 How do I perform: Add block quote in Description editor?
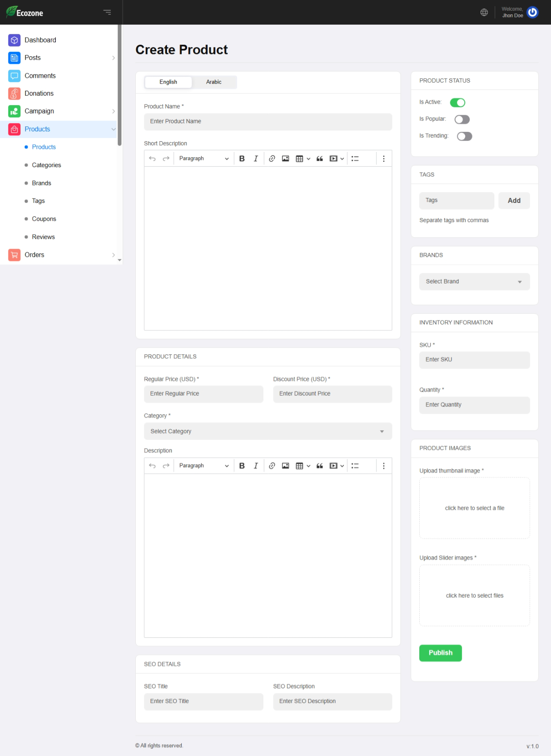point(320,466)
